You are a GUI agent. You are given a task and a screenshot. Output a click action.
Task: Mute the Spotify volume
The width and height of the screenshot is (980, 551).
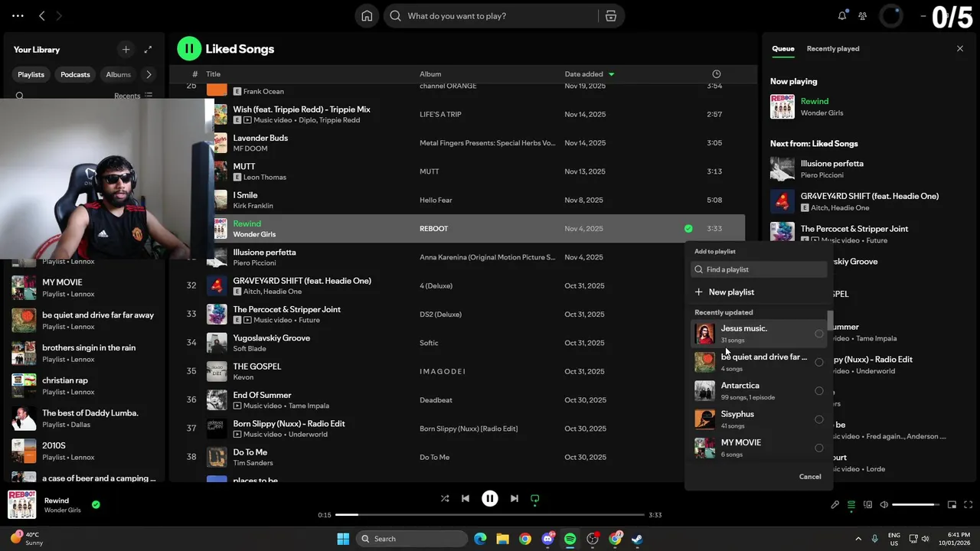click(884, 504)
